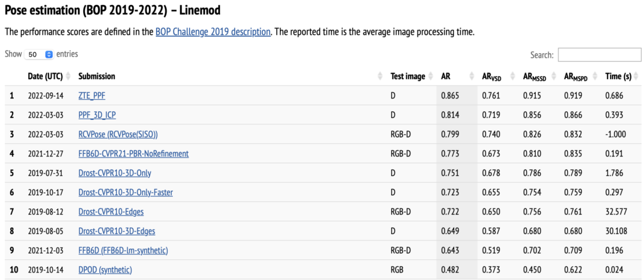Image resolution: width=644 pixels, height=280 pixels.
Task: Sort table by Date (UTC) arrows
Action: click(x=69, y=76)
